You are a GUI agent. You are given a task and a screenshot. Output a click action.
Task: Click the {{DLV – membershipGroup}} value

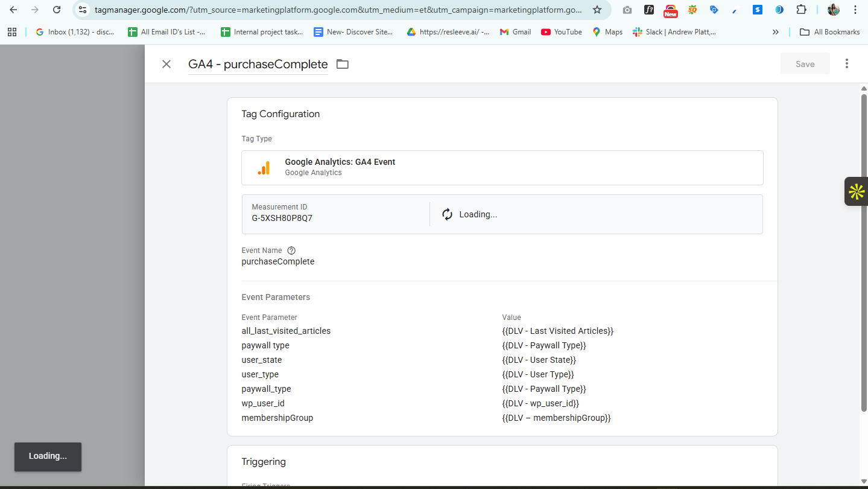coord(556,418)
